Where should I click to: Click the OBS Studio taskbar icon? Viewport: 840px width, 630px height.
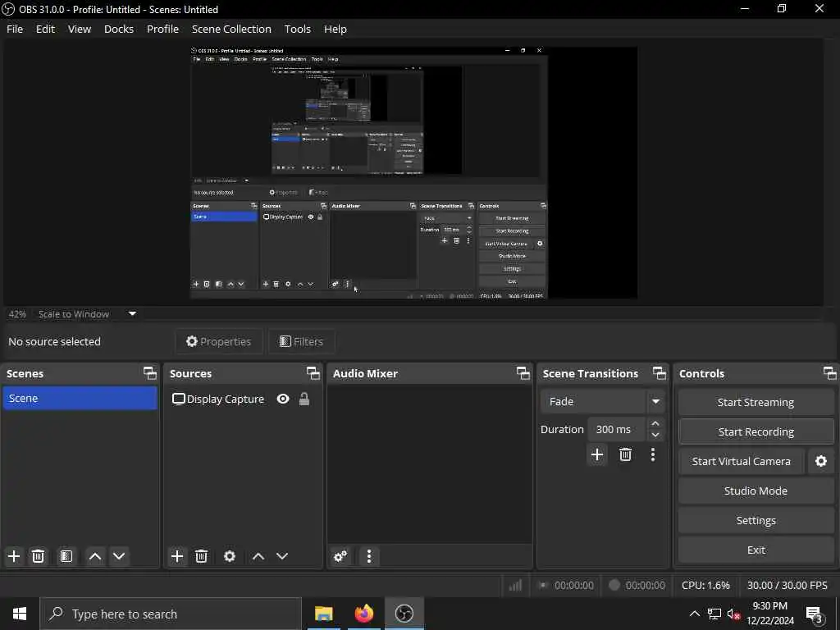404,614
